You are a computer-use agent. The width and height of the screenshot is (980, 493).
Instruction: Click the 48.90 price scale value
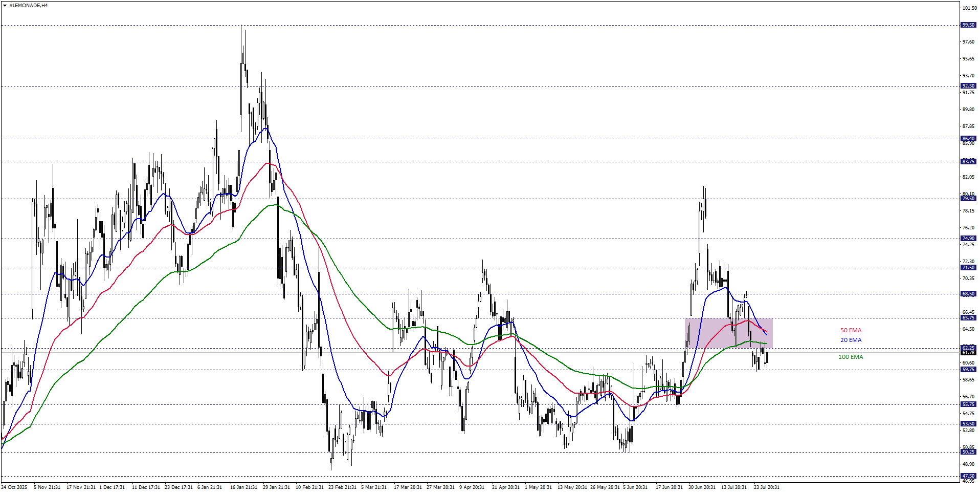tap(968, 464)
